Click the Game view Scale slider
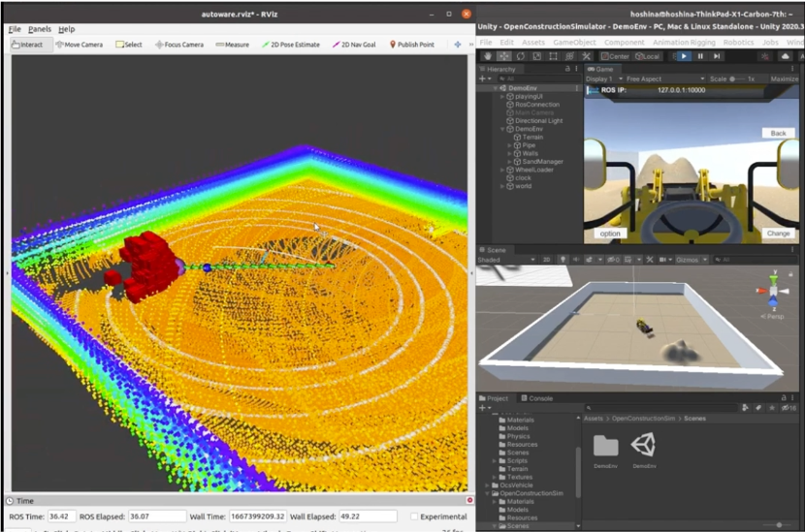 735,78
